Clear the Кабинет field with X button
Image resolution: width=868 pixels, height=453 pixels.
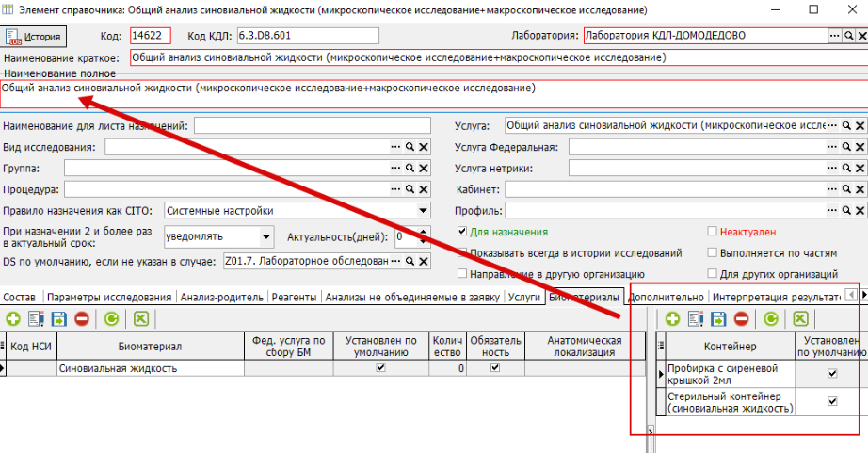pos(860,190)
